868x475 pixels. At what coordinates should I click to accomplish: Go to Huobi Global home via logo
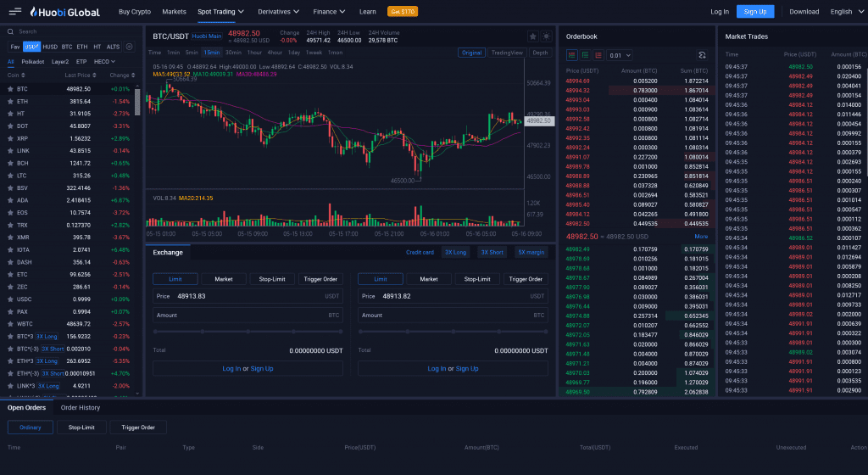click(x=64, y=12)
